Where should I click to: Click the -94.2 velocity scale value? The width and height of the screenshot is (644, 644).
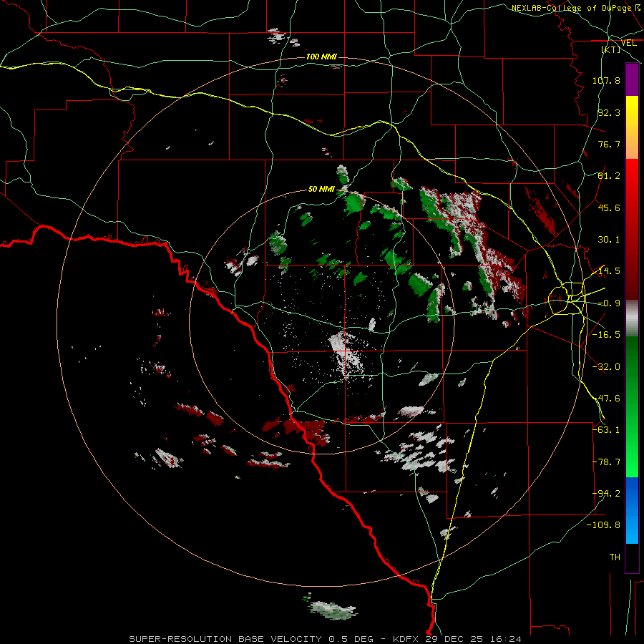pyautogui.click(x=606, y=494)
